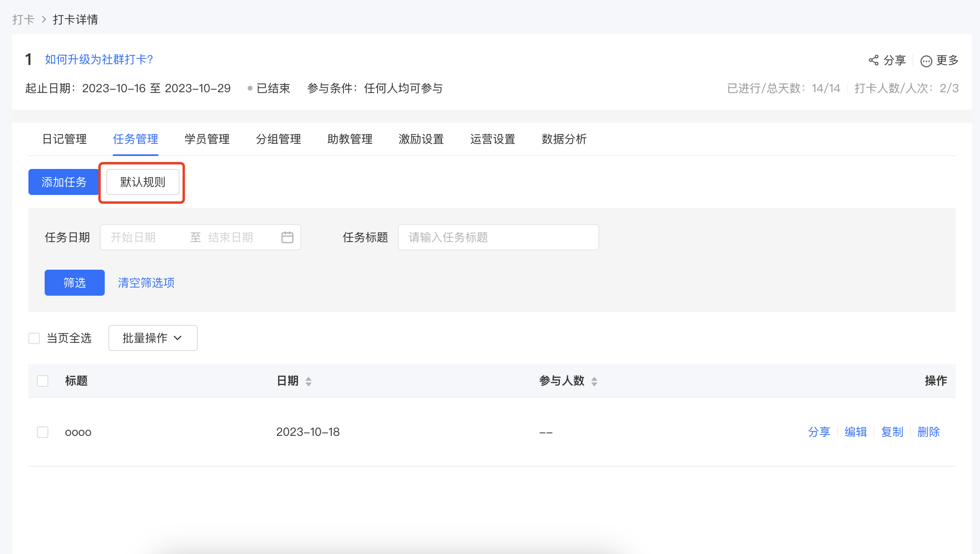Click the 添加任务 button
This screenshot has height=554, width=980.
point(64,182)
